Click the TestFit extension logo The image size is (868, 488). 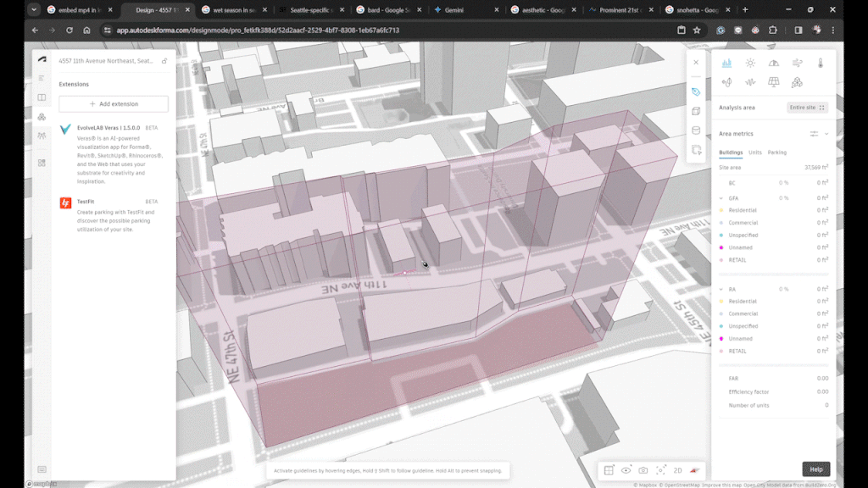(x=65, y=203)
